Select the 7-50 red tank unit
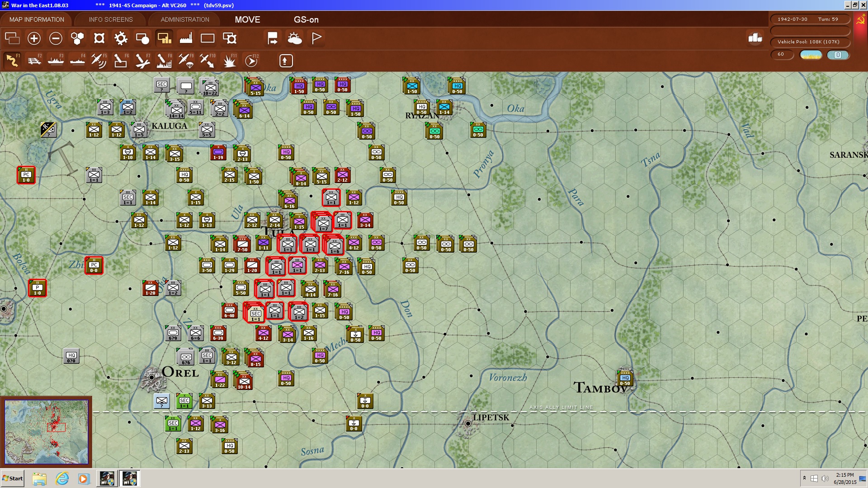 [242, 244]
